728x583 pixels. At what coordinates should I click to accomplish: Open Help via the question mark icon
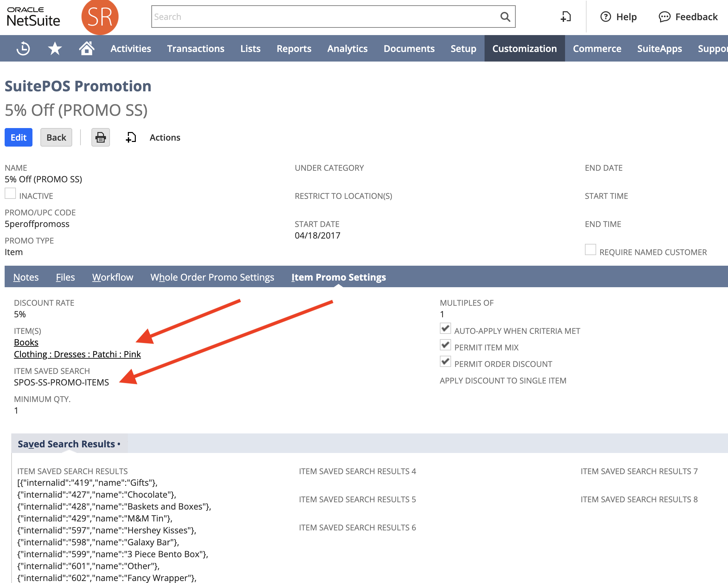click(605, 17)
